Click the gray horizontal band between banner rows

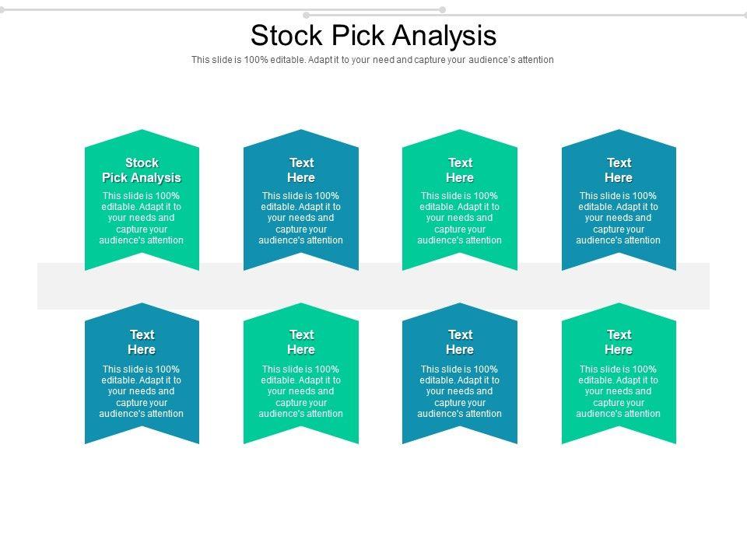tap(373, 286)
